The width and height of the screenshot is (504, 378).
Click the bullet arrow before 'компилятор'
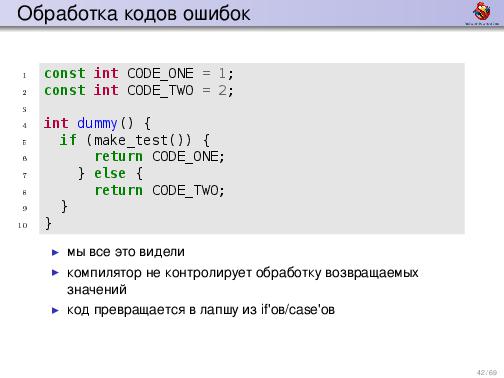(56, 273)
